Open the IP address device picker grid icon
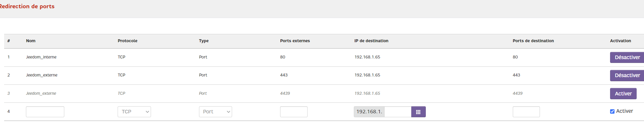Screen dimensions: 644x124 click(418, 112)
